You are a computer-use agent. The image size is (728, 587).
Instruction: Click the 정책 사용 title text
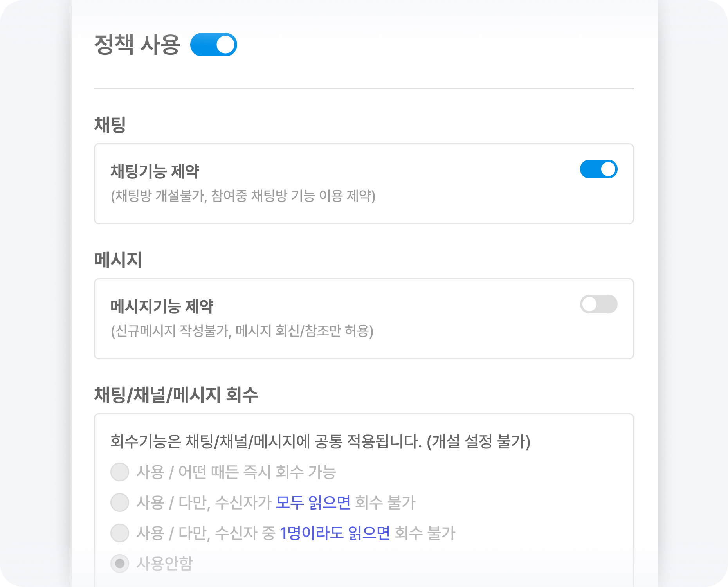(x=137, y=45)
